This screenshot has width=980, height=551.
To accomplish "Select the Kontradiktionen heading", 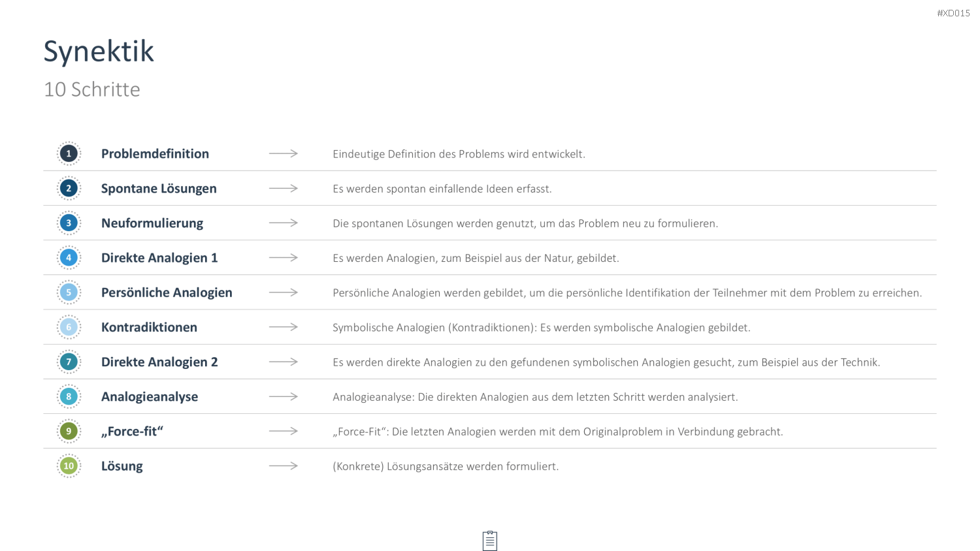I will coord(149,327).
